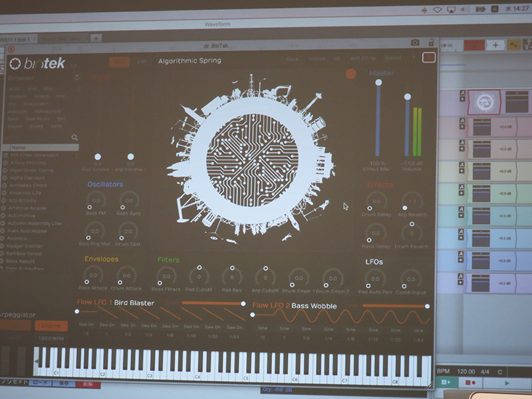Click the Wi-Fi icon in menu bar
532x399 pixels.
(438, 9)
